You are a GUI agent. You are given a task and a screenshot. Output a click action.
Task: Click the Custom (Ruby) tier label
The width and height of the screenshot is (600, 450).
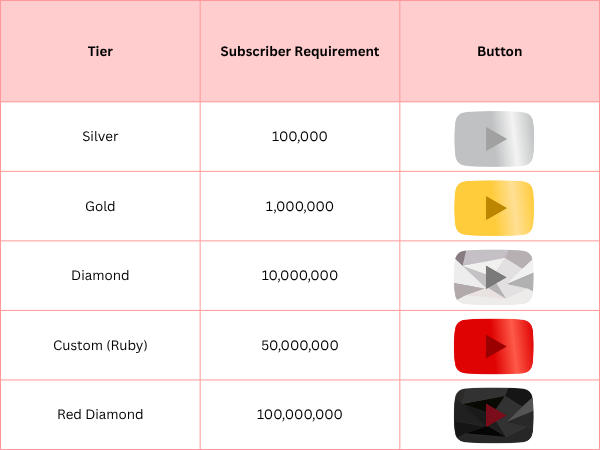pos(100,345)
